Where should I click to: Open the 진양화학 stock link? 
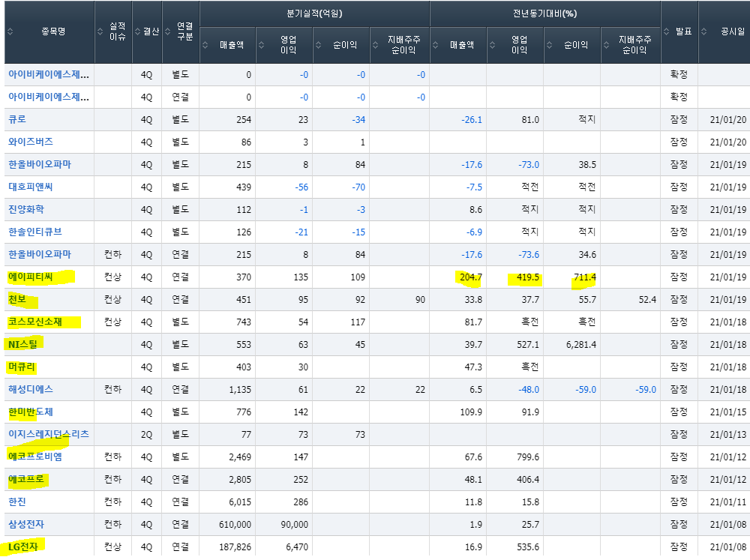pos(26,209)
